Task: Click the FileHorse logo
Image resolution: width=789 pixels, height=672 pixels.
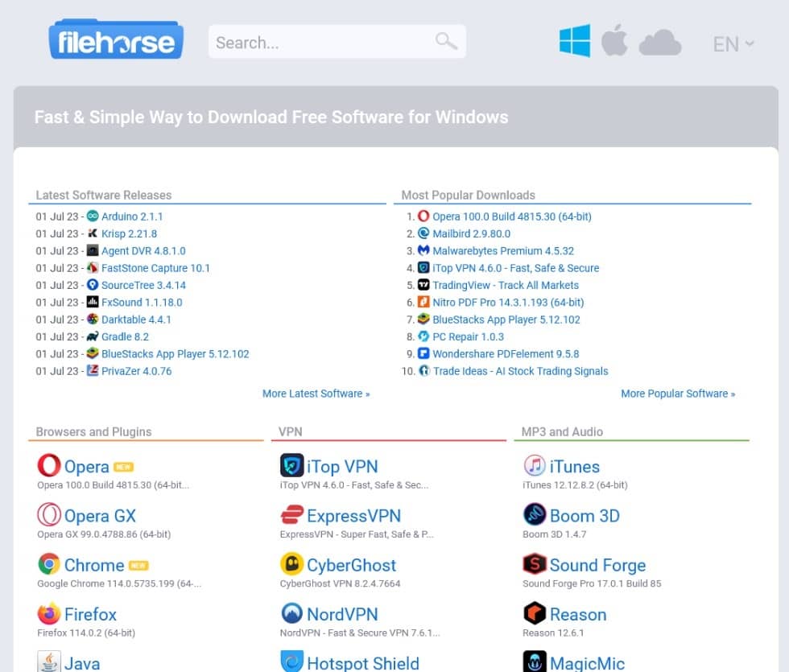Action: [x=116, y=39]
